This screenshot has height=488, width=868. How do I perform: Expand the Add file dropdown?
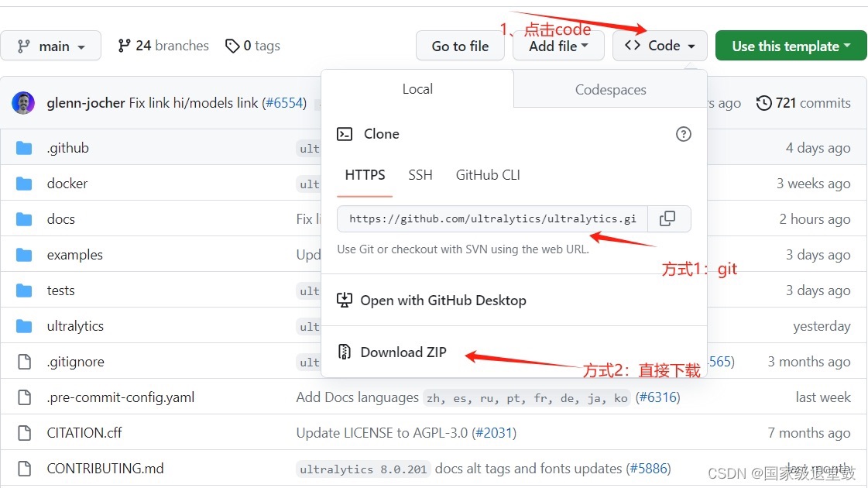[558, 46]
